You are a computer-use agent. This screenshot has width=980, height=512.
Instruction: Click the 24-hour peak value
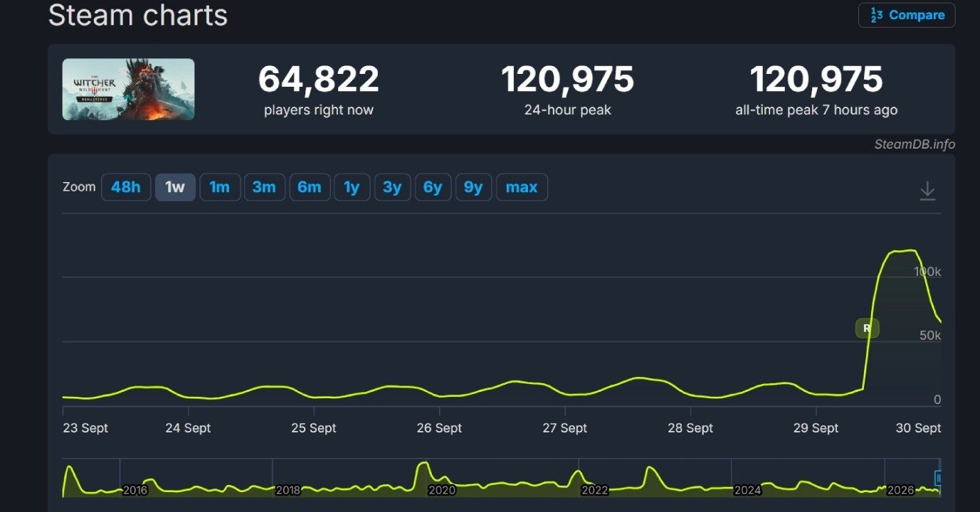point(567,79)
